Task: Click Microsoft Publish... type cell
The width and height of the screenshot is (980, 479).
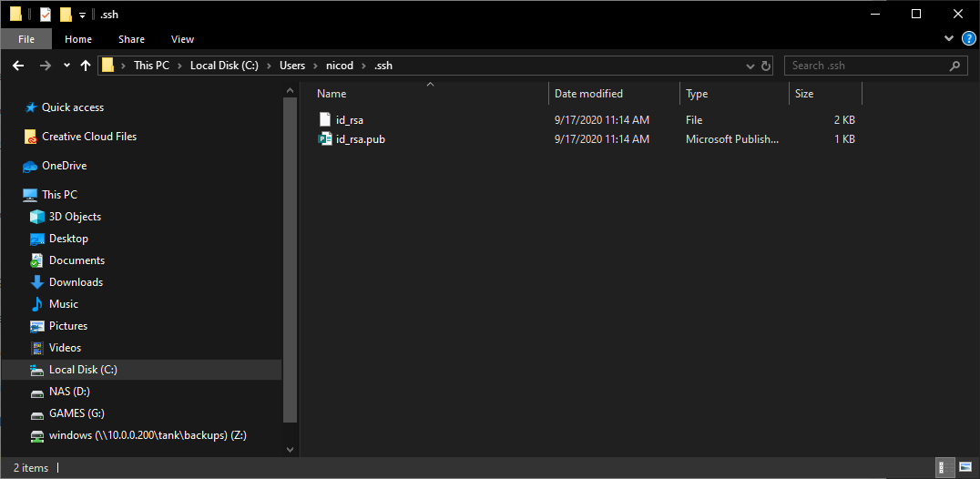Action: (x=732, y=139)
